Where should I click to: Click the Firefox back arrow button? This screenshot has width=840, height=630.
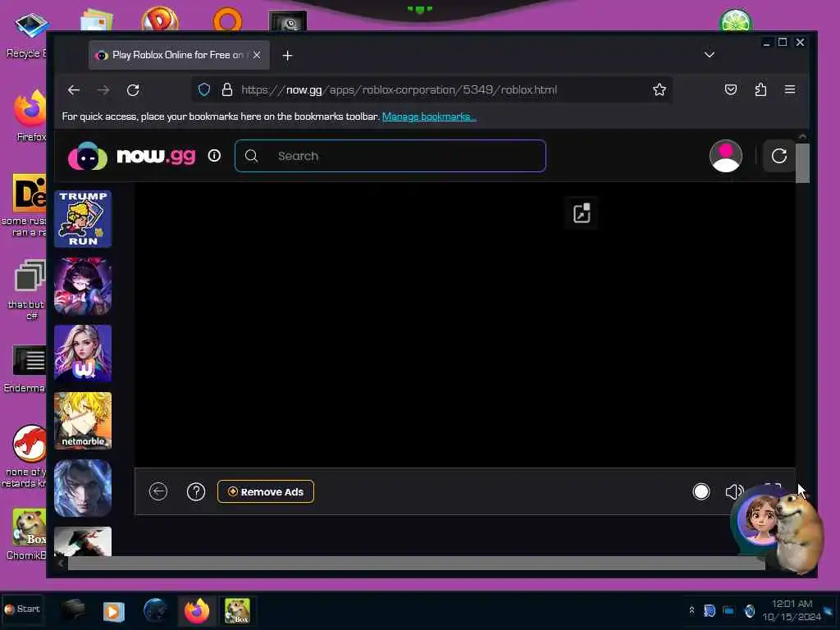tap(74, 90)
